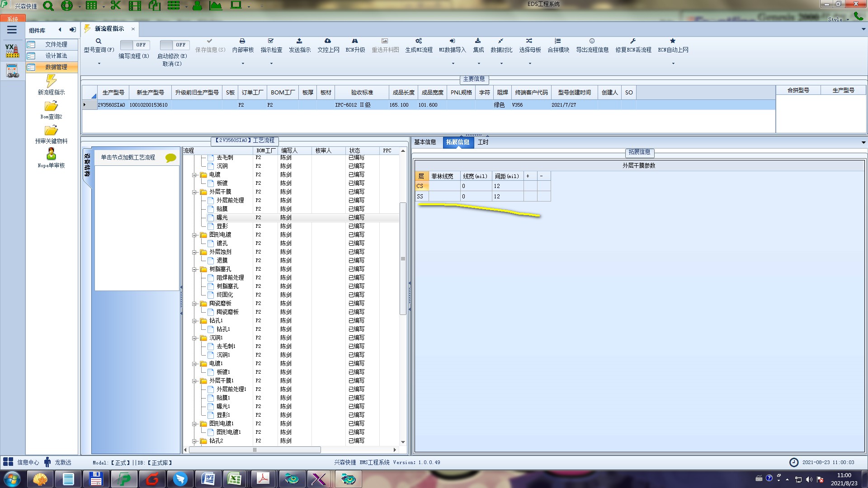
Task: Click 单击节点加载工艺流程 button
Action: [128, 157]
